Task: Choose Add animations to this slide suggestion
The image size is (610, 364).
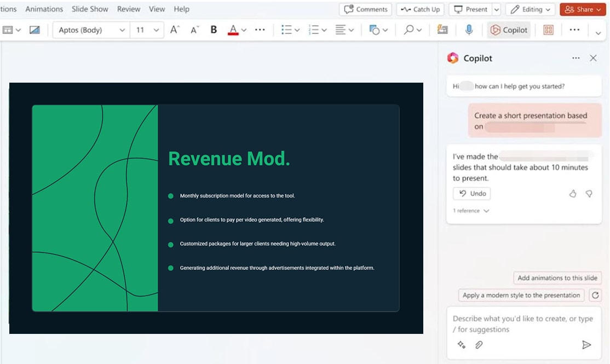Action: click(557, 278)
